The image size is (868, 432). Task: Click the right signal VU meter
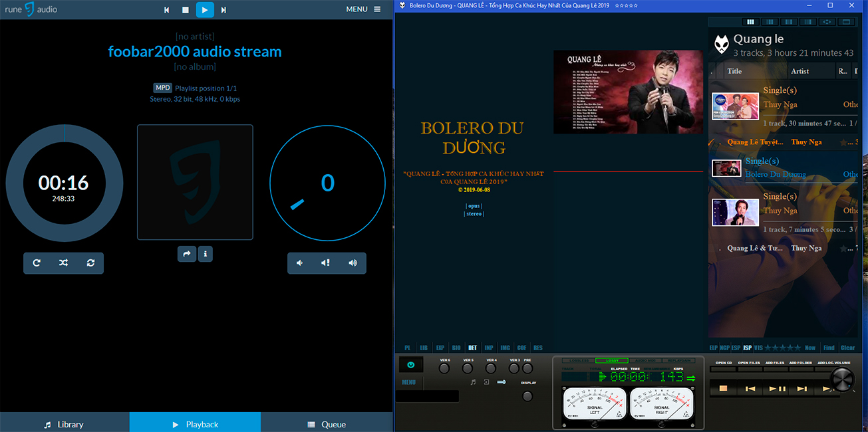point(661,404)
